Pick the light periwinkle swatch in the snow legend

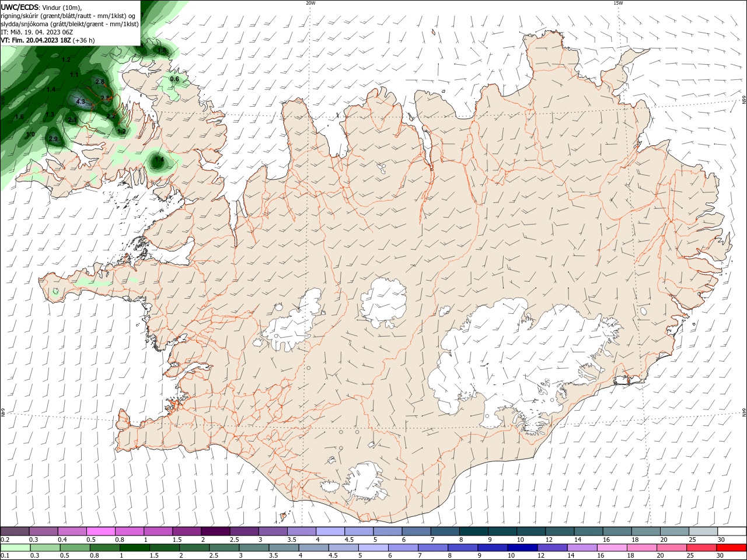pos(330,531)
